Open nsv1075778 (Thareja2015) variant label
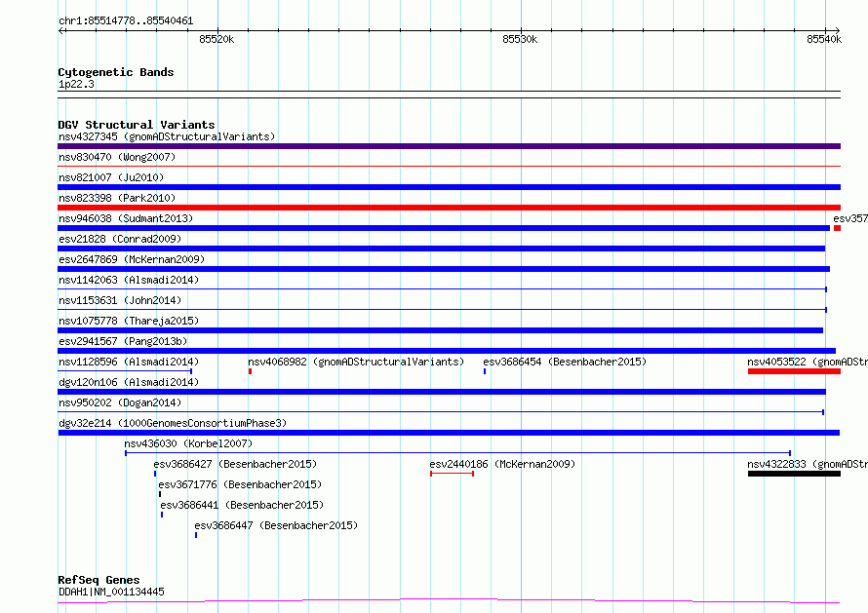 point(129,321)
